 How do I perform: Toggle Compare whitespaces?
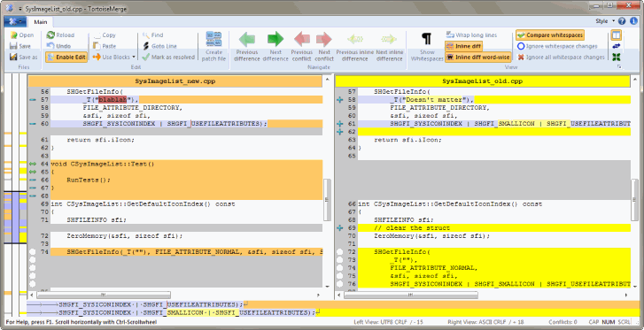click(x=550, y=35)
